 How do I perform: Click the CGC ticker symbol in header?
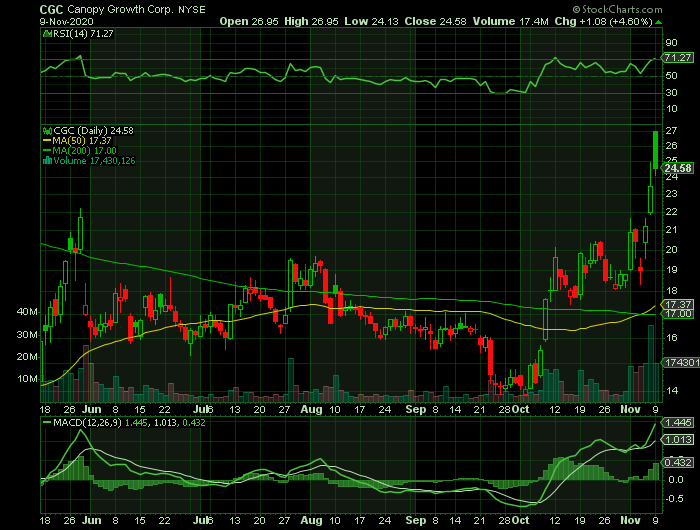click(x=51, y=7)
